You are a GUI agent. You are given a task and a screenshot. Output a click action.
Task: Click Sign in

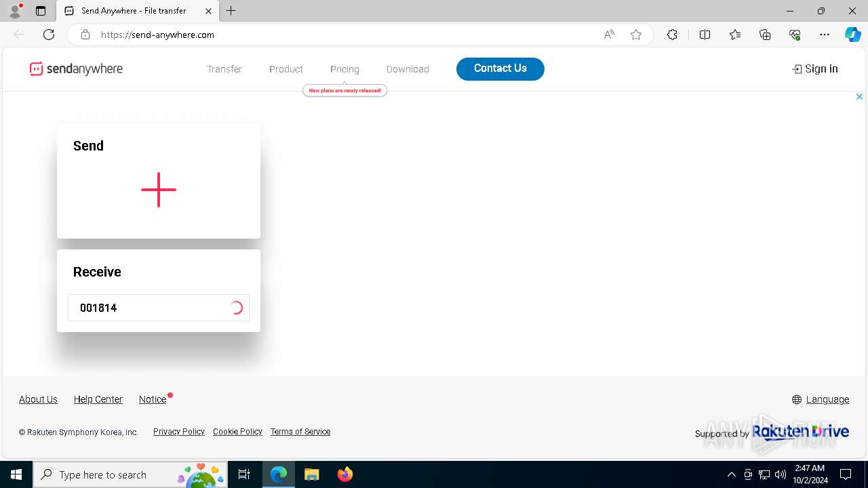click(x=815, y=68)
